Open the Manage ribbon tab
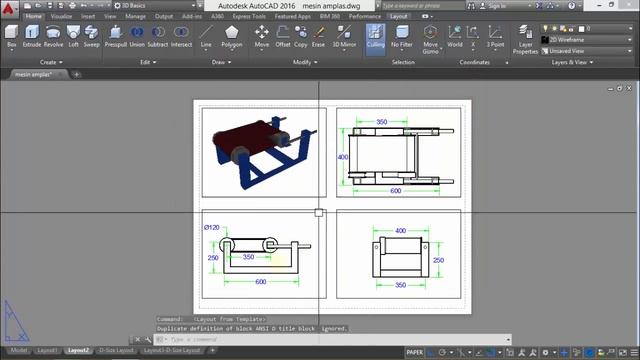Image resolution: width=640 pixels, height=360 pixels. coord(135,16)
